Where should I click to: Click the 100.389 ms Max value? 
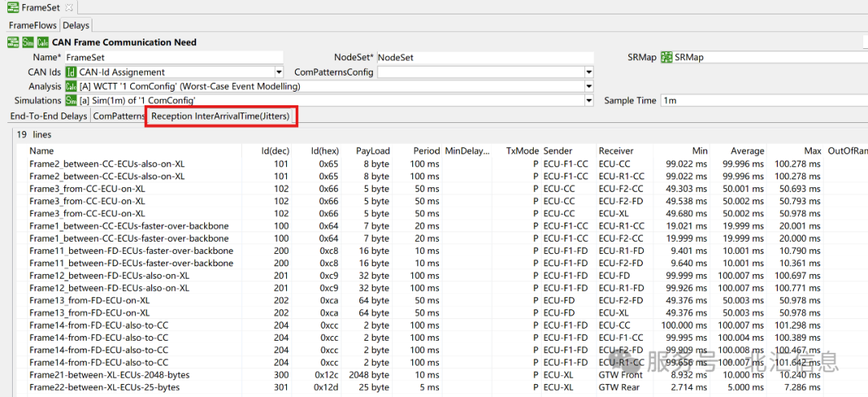pos(797,338)
